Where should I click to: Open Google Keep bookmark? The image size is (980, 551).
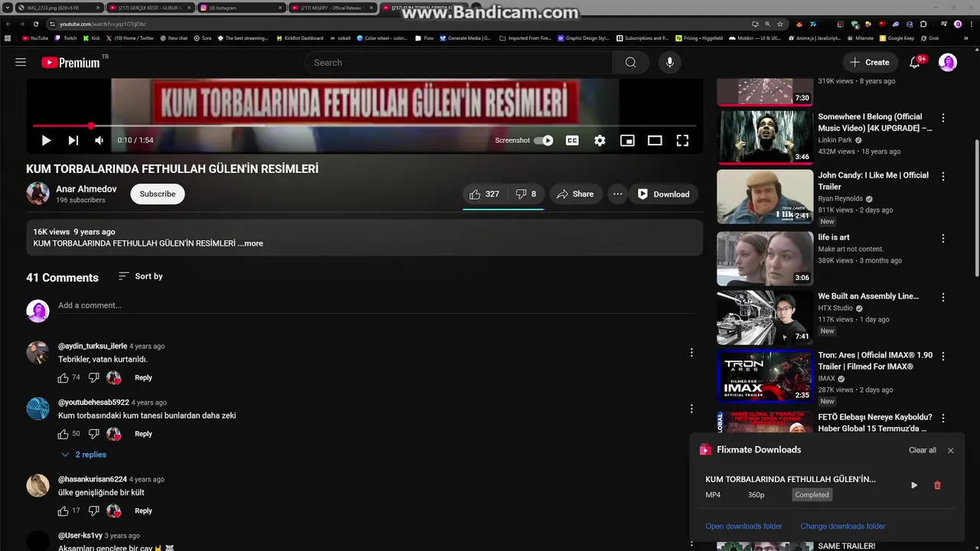(x=897, y=38)
